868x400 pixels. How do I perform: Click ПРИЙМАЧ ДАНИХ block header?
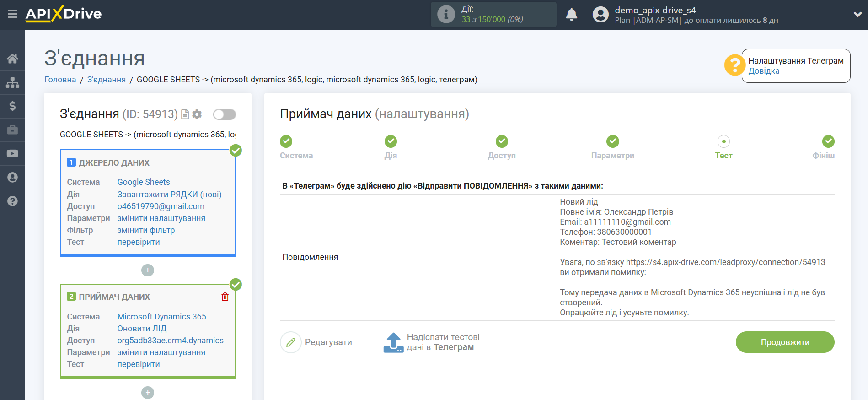[x=114, y=297]
